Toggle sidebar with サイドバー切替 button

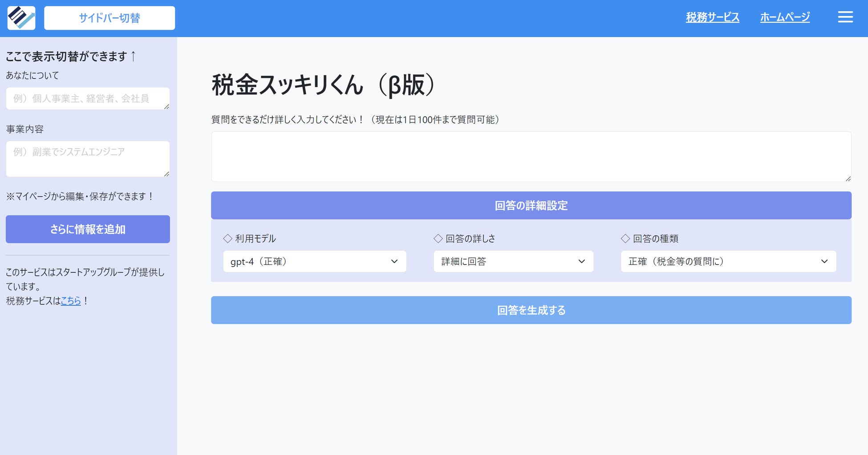110,18
